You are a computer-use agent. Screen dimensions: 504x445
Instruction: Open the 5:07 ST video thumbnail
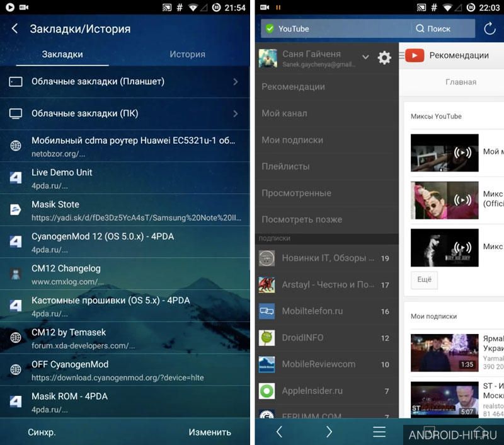445,400
